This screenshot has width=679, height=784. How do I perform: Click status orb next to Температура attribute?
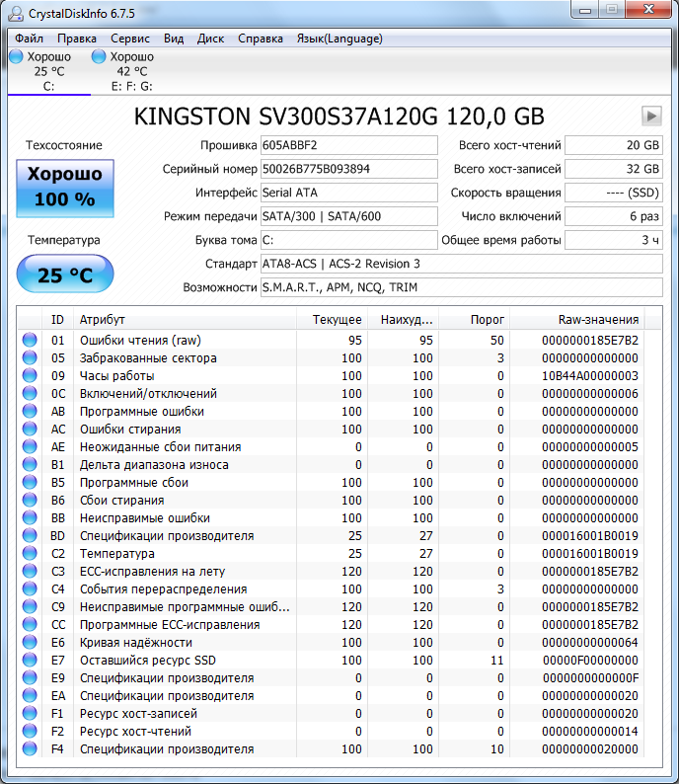(30, 554)
